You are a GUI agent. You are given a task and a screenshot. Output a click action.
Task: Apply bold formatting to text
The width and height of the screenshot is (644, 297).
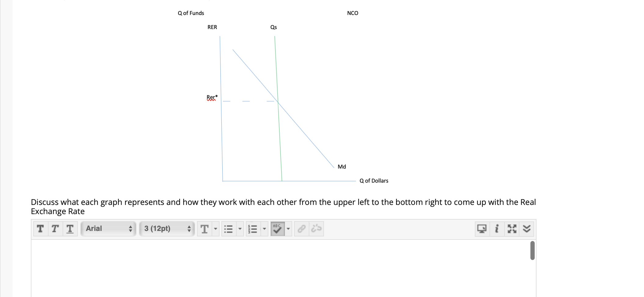(x=40, y=229)
